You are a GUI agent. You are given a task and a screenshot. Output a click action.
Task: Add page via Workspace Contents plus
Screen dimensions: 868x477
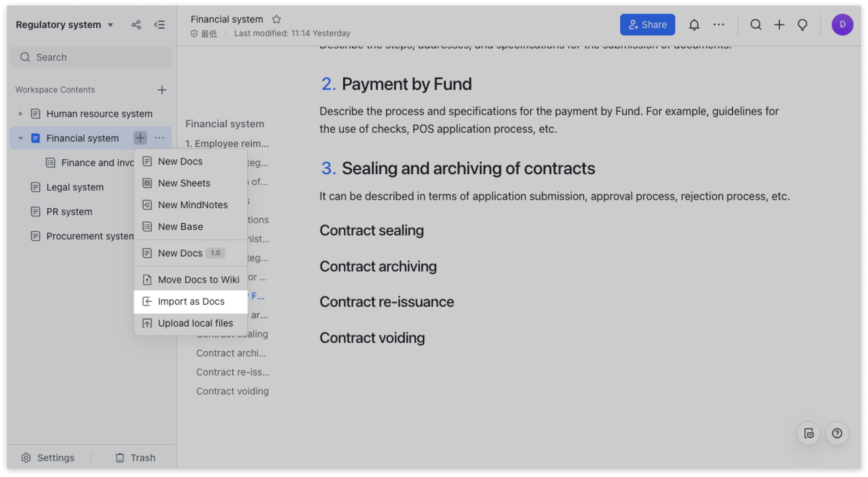pos(161,90)
